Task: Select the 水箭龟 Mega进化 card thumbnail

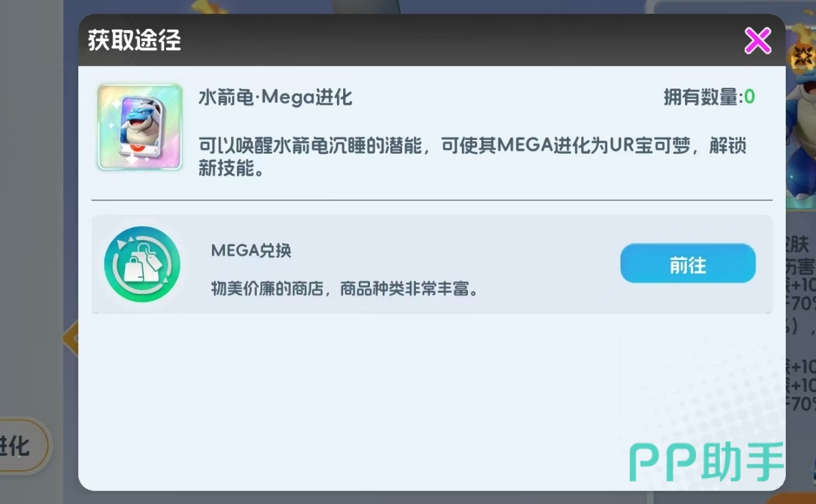Action: [x=140, y=127]
